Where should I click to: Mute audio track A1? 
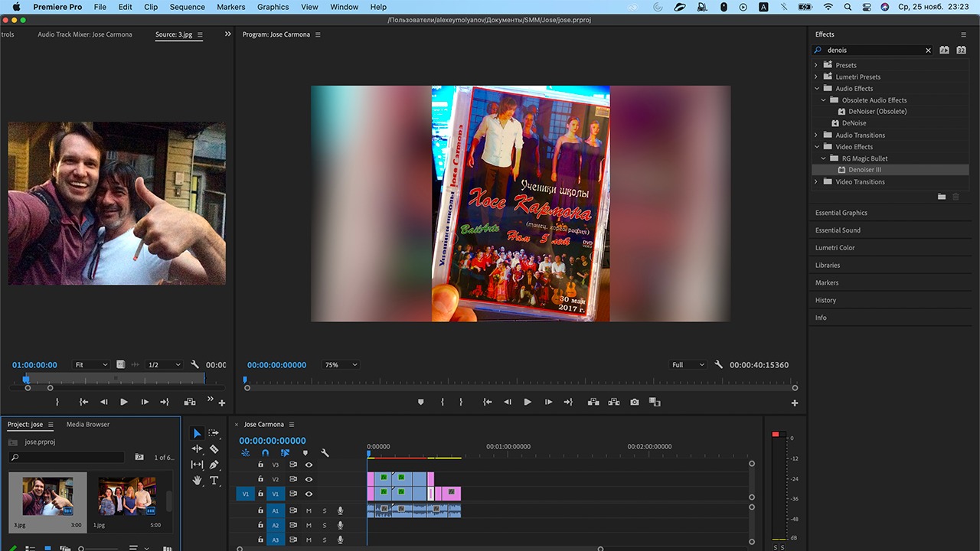coord(309,510)
